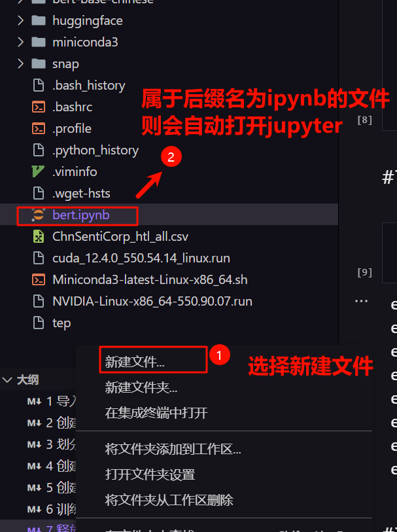This screenshot has width=397, height=532.
Task: Click the Jupyter icon beside bert.ipynb
Action: coord(39,215)
